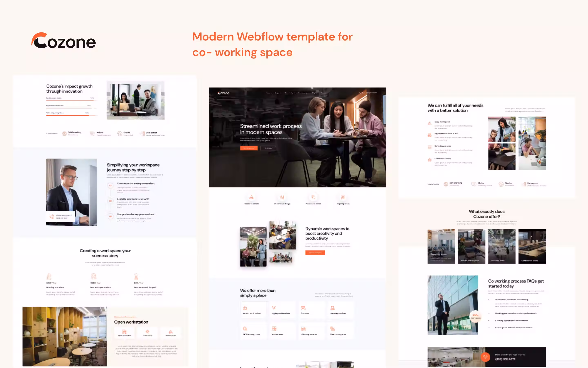588x368 pixels.
Task: Click the navbar call phone number
Action: pos(368,93)
